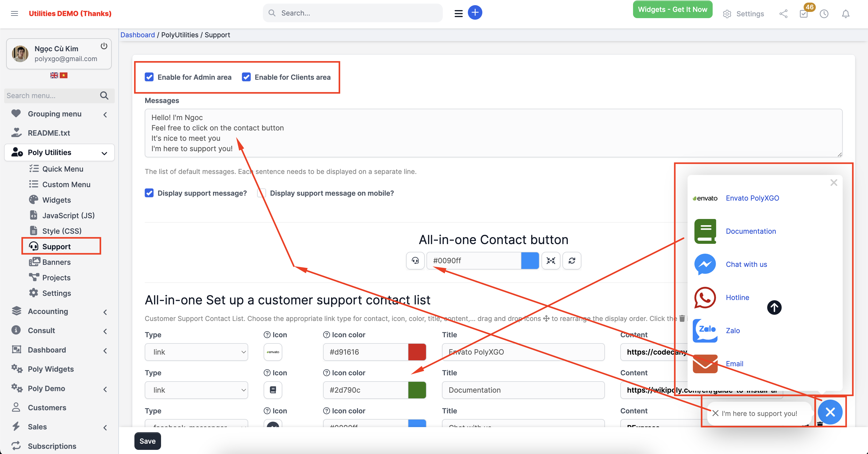
Task: Click the shrink/collapse arrows icon near #0090ff
Action: pyautogui.click(x=551, y=261)
